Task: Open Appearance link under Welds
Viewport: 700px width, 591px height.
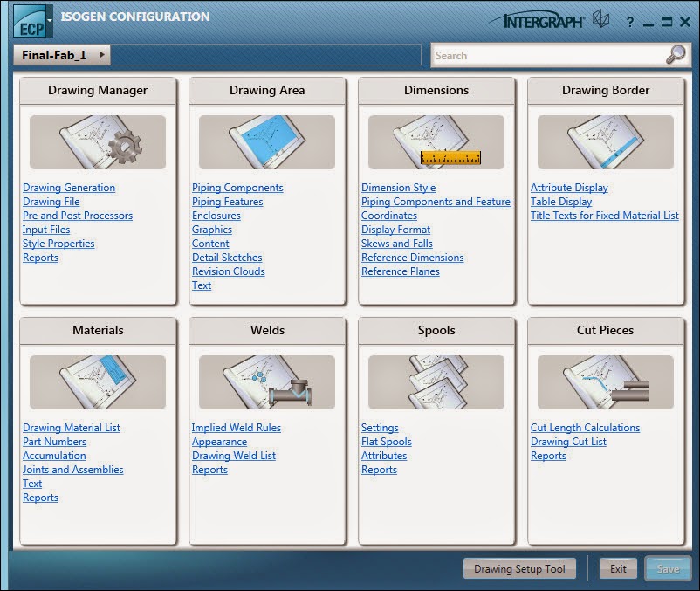Action: pos(219,442)
